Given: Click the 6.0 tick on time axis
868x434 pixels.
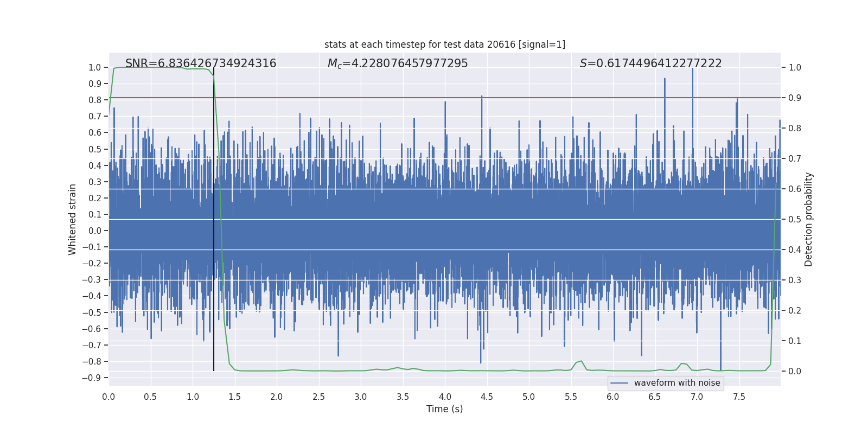Looking at the screenshot, I should coord(613,397).
